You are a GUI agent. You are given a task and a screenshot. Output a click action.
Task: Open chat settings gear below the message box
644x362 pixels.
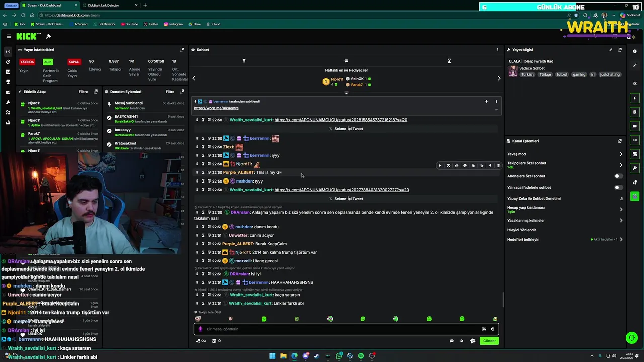pos(462,341)
